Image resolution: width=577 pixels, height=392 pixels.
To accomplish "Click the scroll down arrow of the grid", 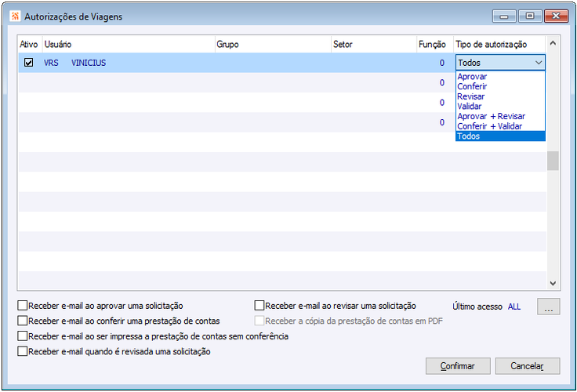I will click(x=553, y=283).
